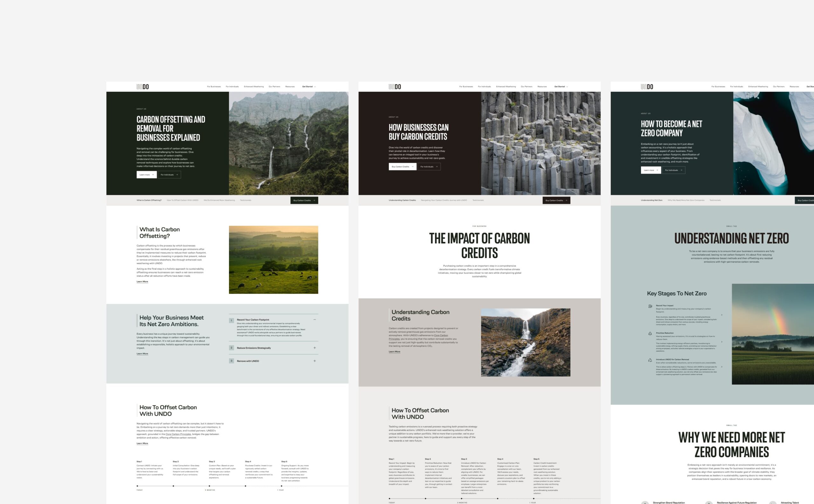
Task: Select Testimonials in the Carbon Offsetting sub-nav
Action: pos(245,200)
